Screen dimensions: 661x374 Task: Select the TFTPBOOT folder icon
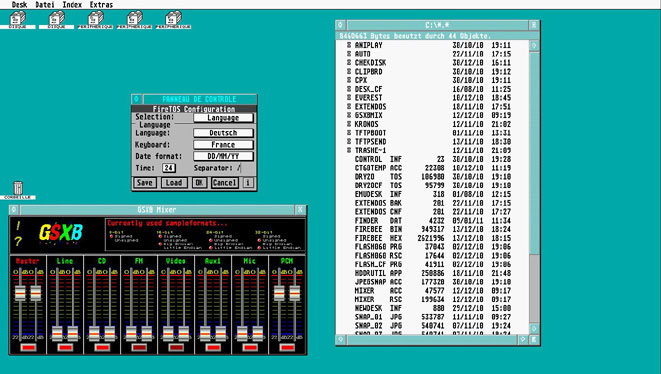349,132
